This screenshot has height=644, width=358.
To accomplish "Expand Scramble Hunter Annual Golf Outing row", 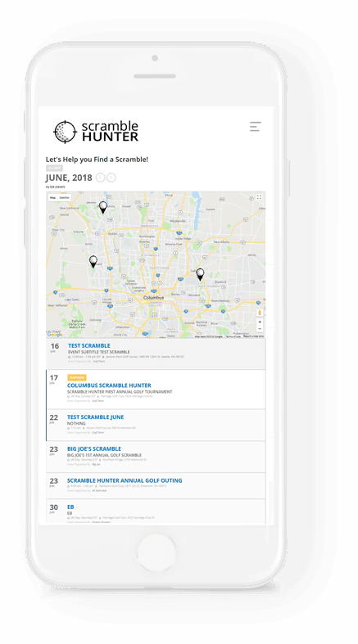I will 156,486.
